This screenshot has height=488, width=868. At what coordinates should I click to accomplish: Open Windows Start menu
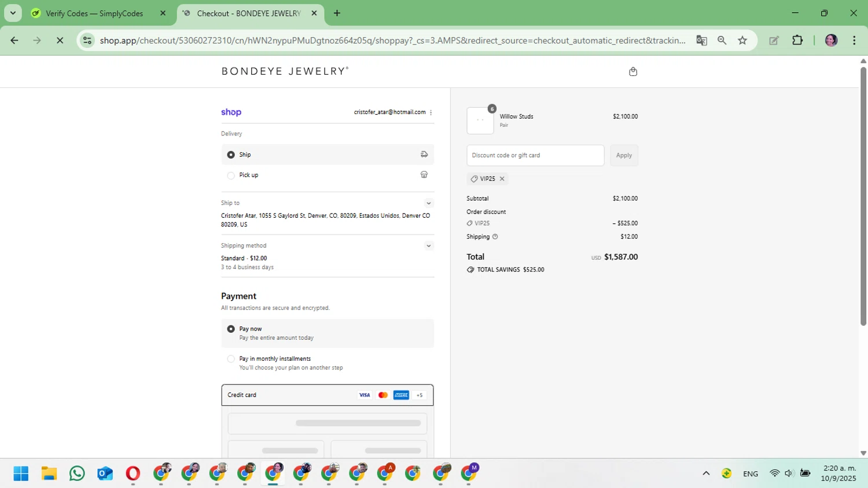(21, 474)
